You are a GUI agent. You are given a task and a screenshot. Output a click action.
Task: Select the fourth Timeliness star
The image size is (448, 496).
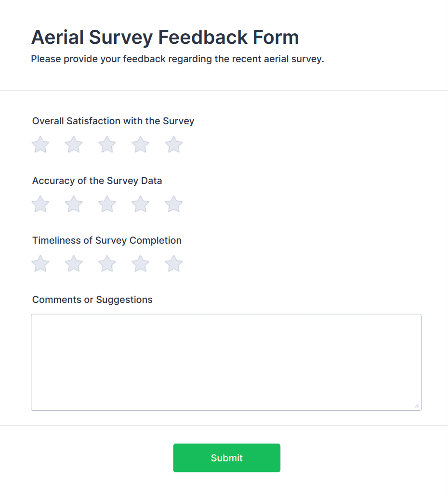point(140,263)
